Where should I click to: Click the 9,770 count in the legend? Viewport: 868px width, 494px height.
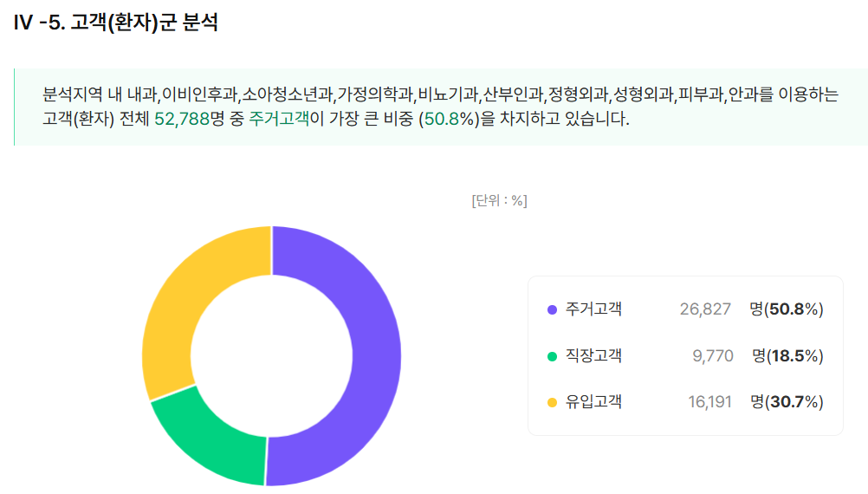click(x=713, y=356)
